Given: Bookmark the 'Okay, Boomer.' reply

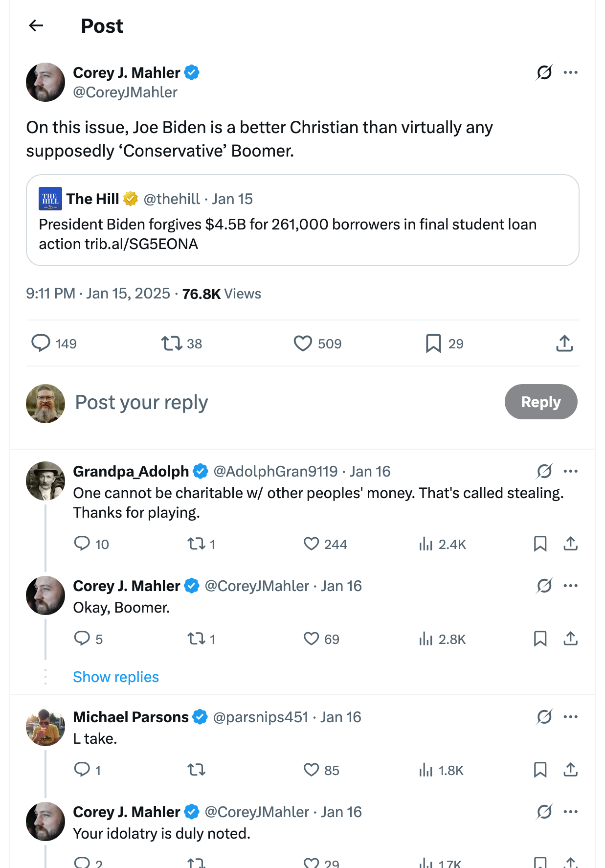Looking at the screenshot, I should 540,639.
